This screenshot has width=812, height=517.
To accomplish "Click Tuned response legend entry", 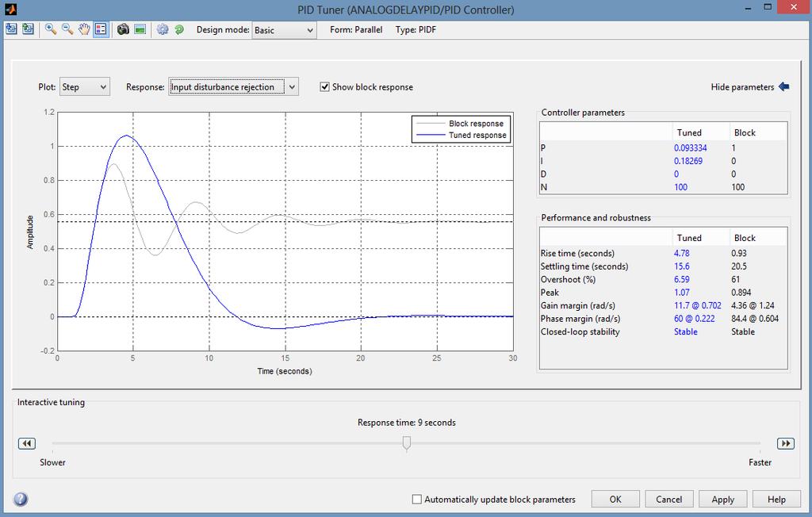I will 477,136.
